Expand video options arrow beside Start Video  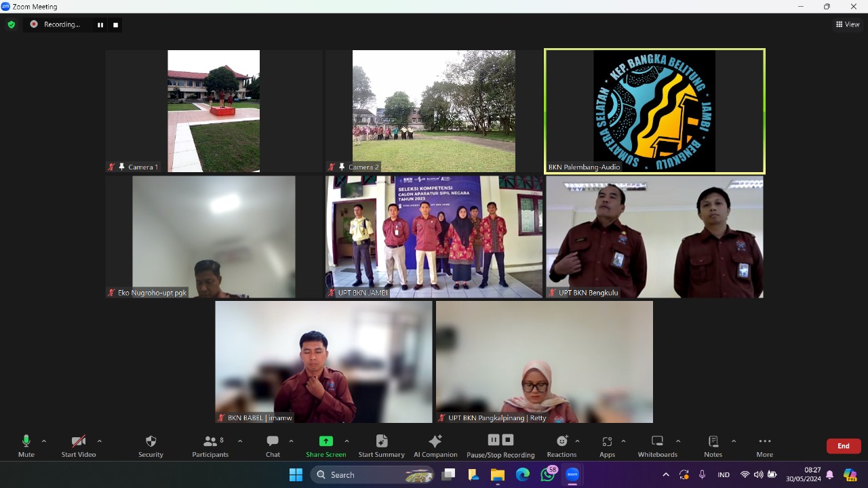pyautogui.click(x=100, y=441)
